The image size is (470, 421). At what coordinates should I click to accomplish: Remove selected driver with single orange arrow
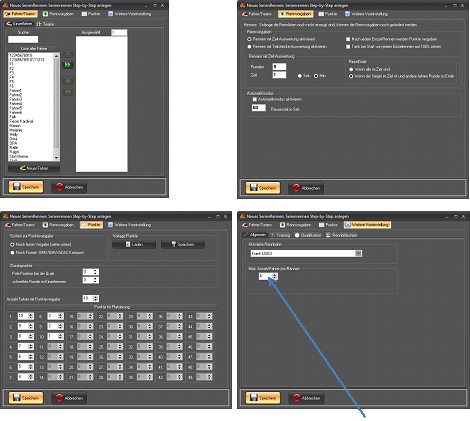pos(68,81)
